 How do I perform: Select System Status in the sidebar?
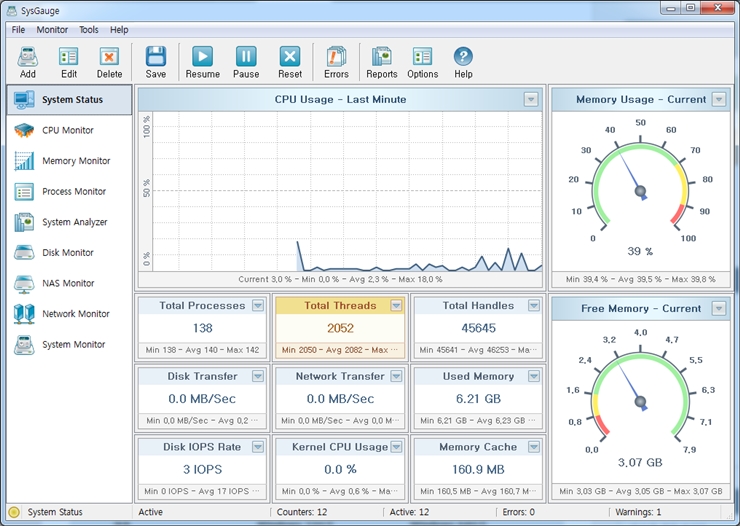69,100
